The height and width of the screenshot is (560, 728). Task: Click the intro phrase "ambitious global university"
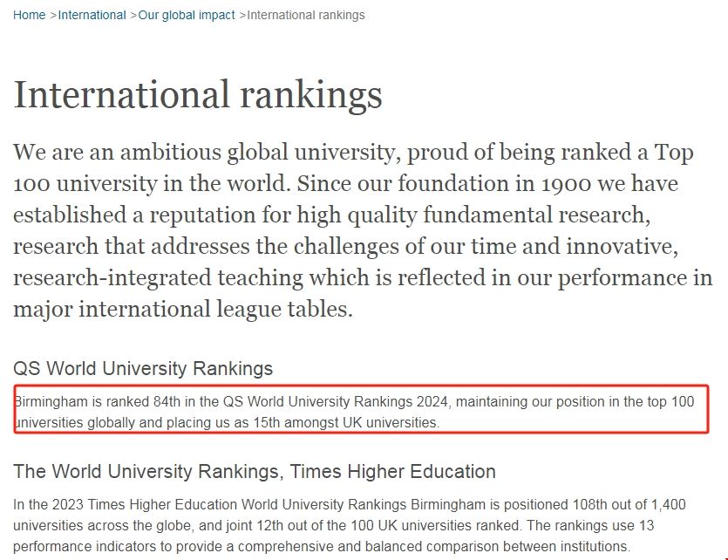tap(246, 153)
